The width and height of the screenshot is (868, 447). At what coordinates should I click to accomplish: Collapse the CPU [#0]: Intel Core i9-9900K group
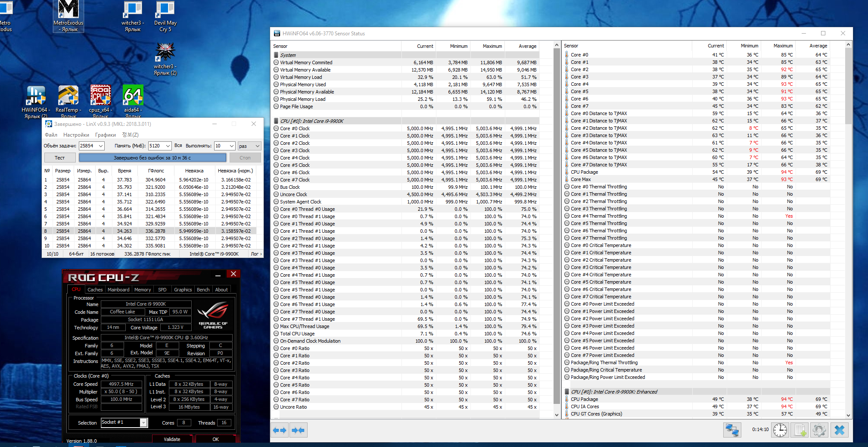tap(276, 121)
